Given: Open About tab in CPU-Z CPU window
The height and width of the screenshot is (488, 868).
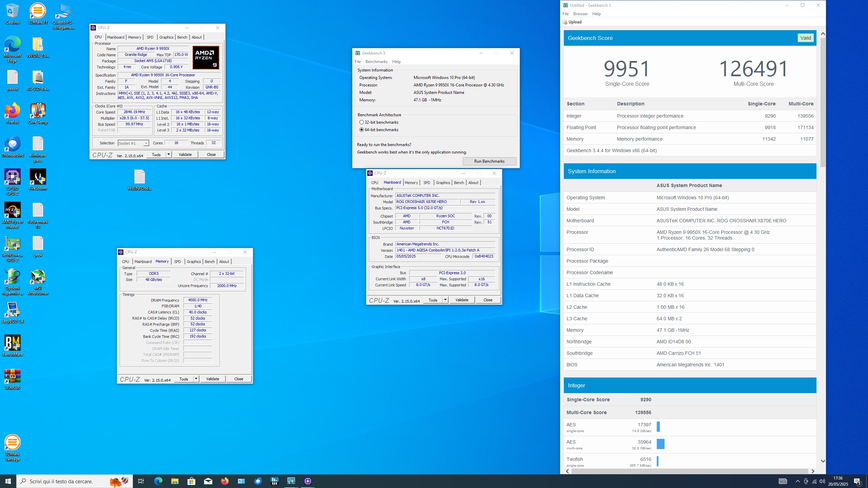Looking at the screenshot, I should 197,37.
